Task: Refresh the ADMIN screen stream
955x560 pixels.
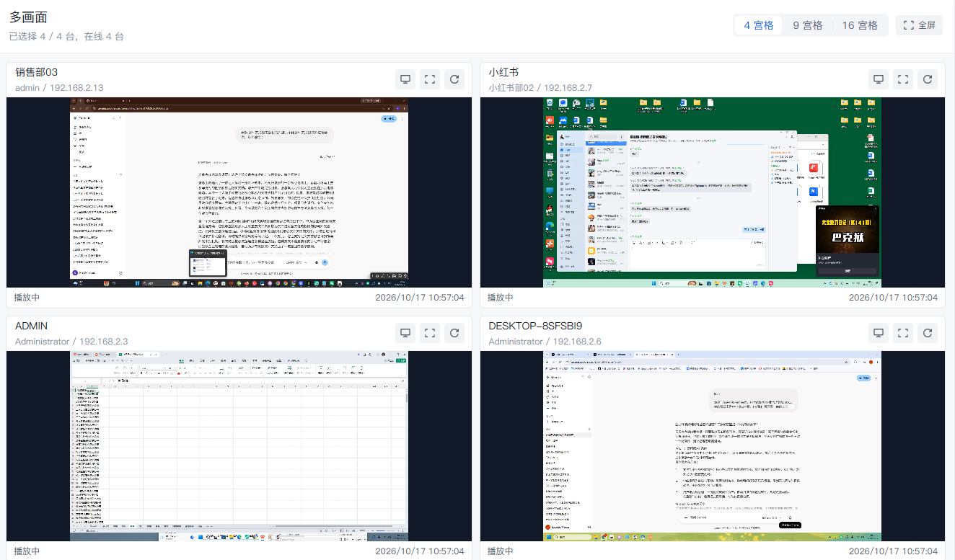Action: click(454, 333)
